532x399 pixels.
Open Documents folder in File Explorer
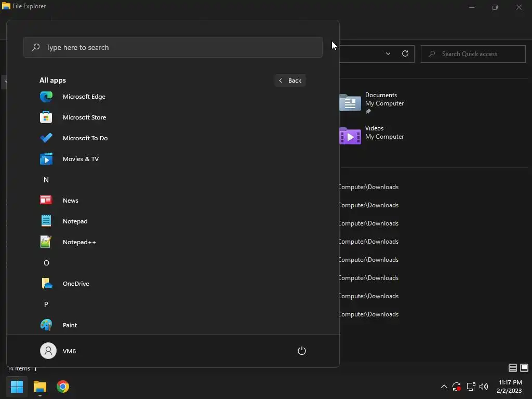point(373,102)
